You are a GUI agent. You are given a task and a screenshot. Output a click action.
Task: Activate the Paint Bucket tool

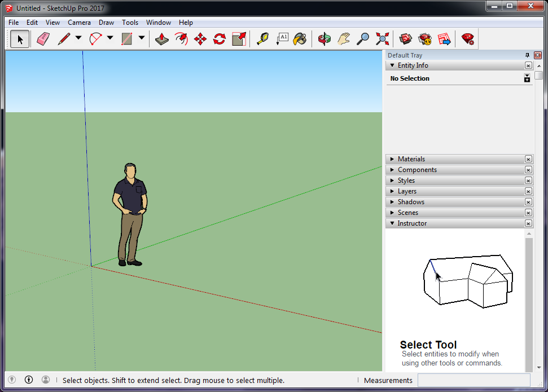300,39
